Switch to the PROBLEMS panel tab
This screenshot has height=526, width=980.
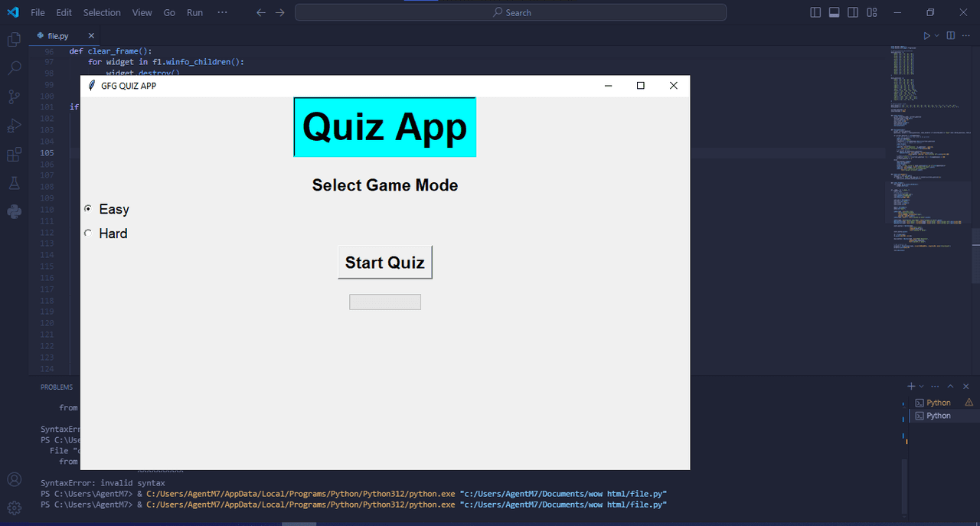pyautogui.click(x=57, y=387)
